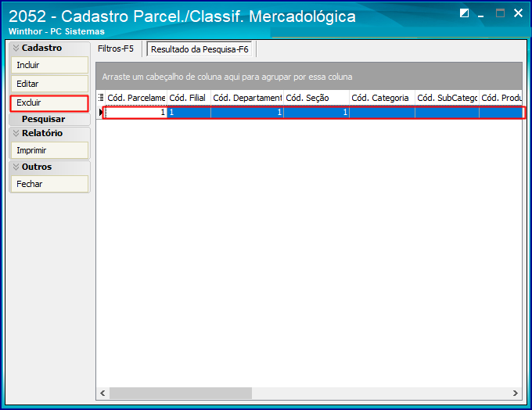
Task: Collapse the Relatório section chevron
Action: tap(16, 133)
